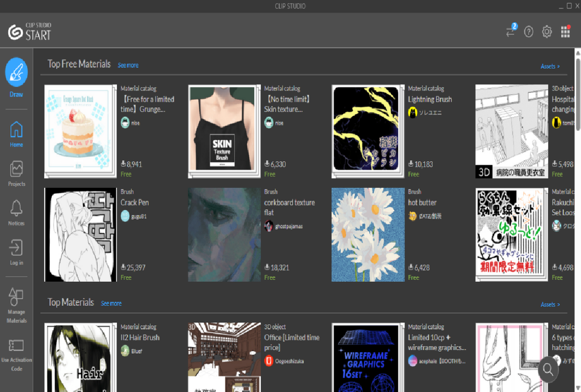The width and height of the screenshot is (581, 392).
Task: Open the II2 Hair Brush thumbnail
Action: click(x=80, y=357)
